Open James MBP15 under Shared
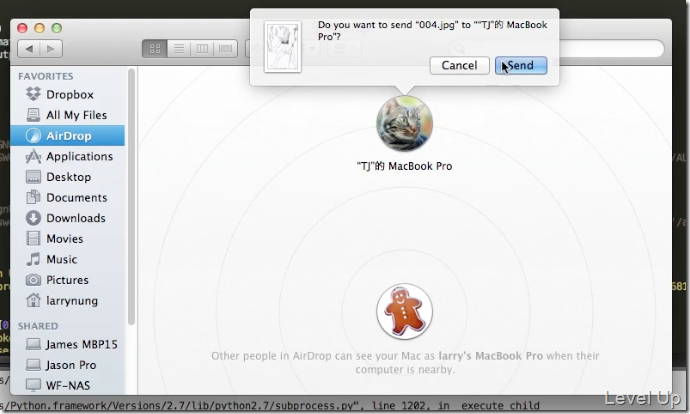This screenshot has height=414, width=690. (67, 344)
